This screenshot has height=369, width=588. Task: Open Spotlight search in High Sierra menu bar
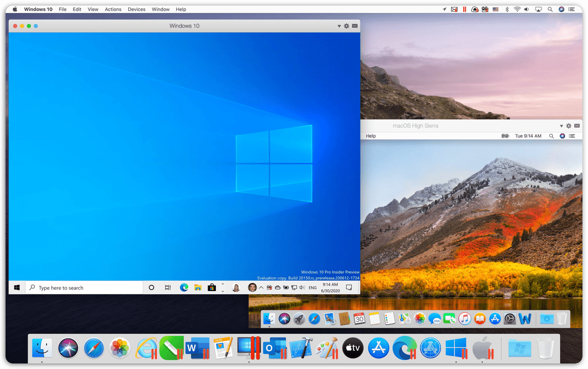552,136
